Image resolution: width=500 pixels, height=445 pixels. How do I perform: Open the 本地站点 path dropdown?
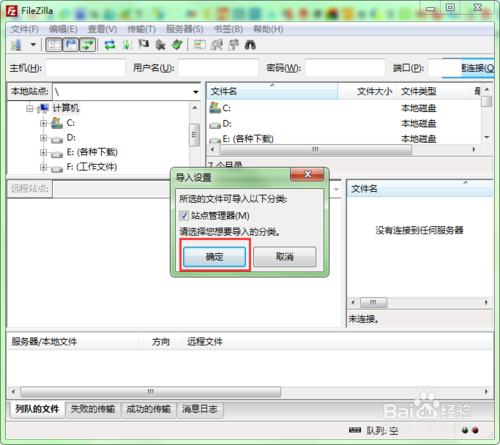pos(195,92)
